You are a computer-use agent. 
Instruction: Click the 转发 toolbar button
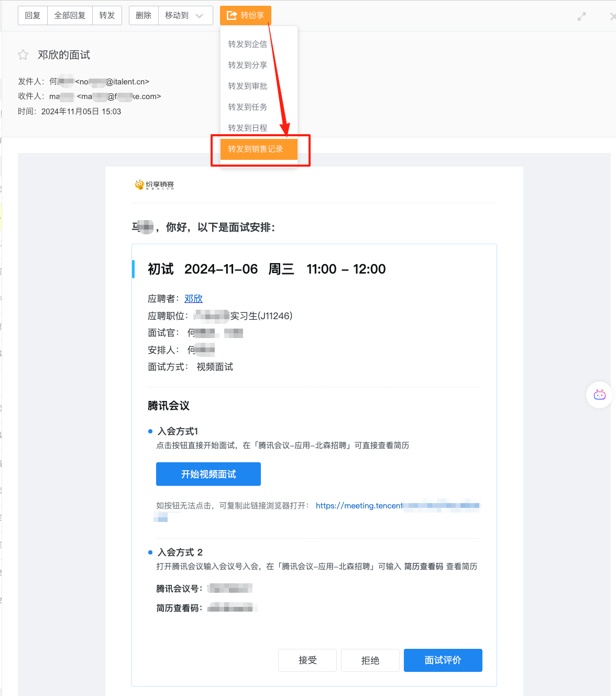coord(107,16)
